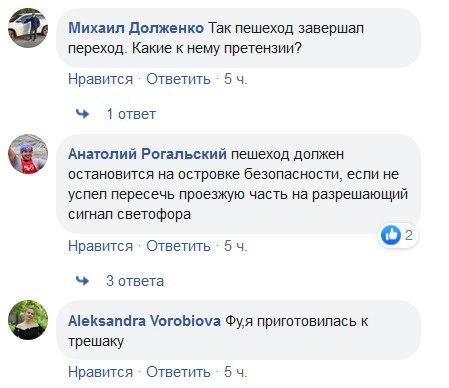
Task: Click the reply arrow icon beside "1 ответ"
Action: click(82, 114)
